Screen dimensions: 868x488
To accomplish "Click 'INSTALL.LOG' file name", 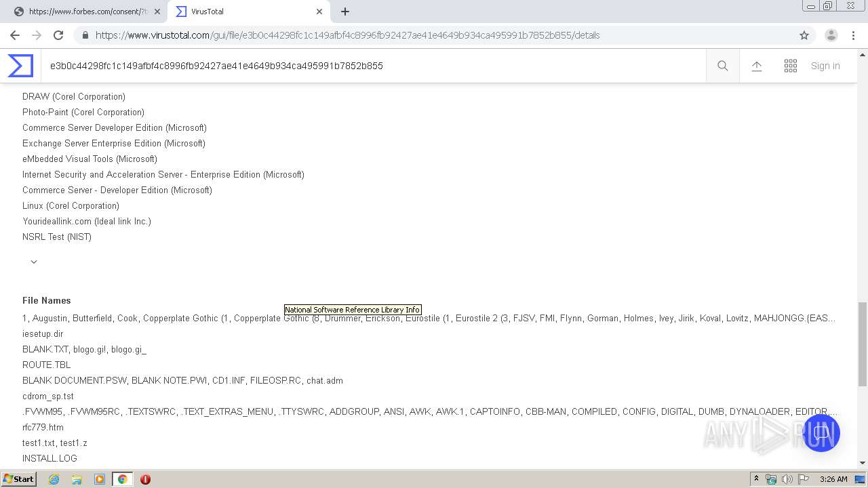I will [50, 458].
